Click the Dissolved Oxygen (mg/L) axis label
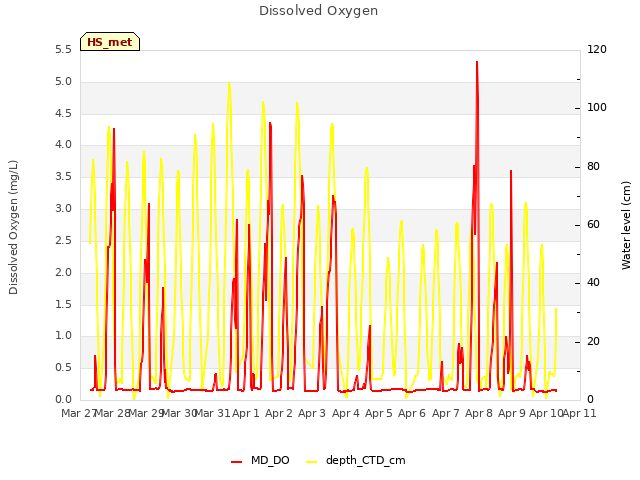This screenshot has height=480, width=640. pyautogui.click(x=13, y=227)
